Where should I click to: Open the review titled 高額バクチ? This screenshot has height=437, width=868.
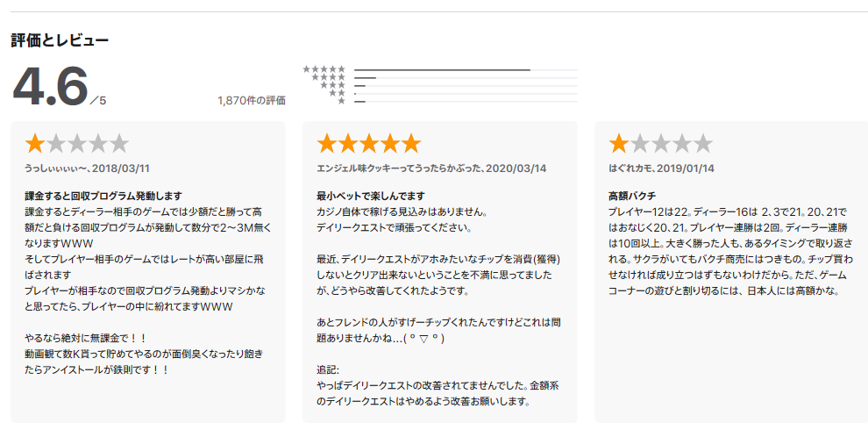631,195
